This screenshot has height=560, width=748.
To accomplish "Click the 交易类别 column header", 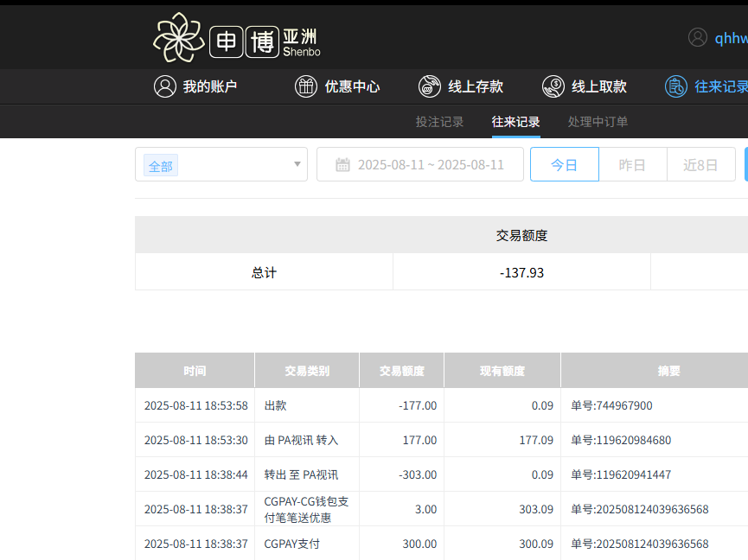I will point(306,370).
